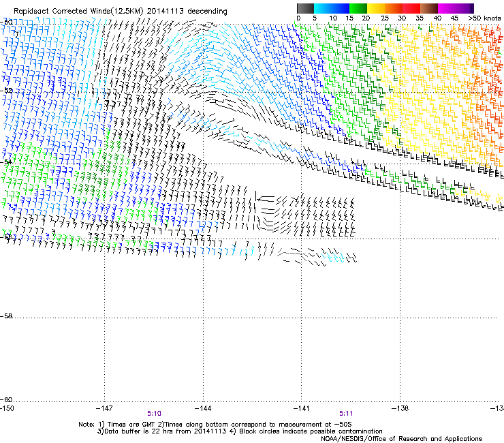Click the brown 35-40 knots legend swatch

pos(429,8)
